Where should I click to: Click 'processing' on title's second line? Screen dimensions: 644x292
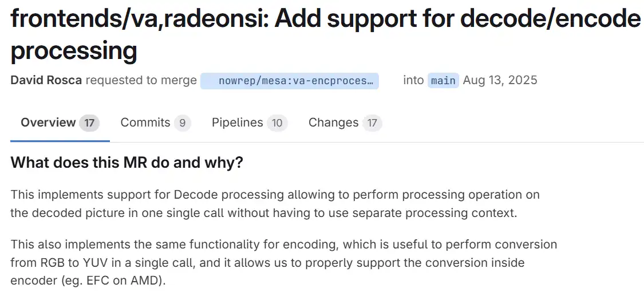(x=73, y=51)
